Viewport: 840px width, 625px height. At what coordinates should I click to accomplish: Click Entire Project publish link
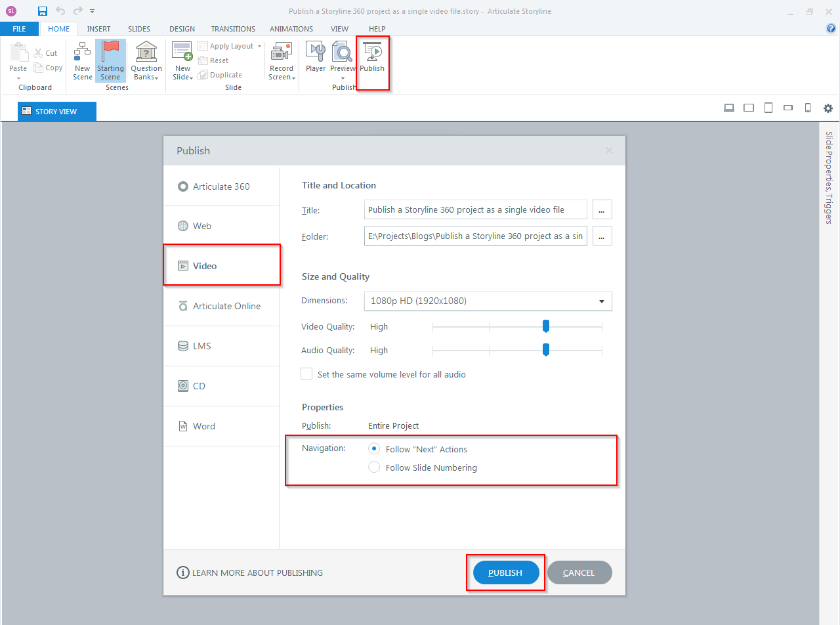pyautogui.click(x=393, y=425)
